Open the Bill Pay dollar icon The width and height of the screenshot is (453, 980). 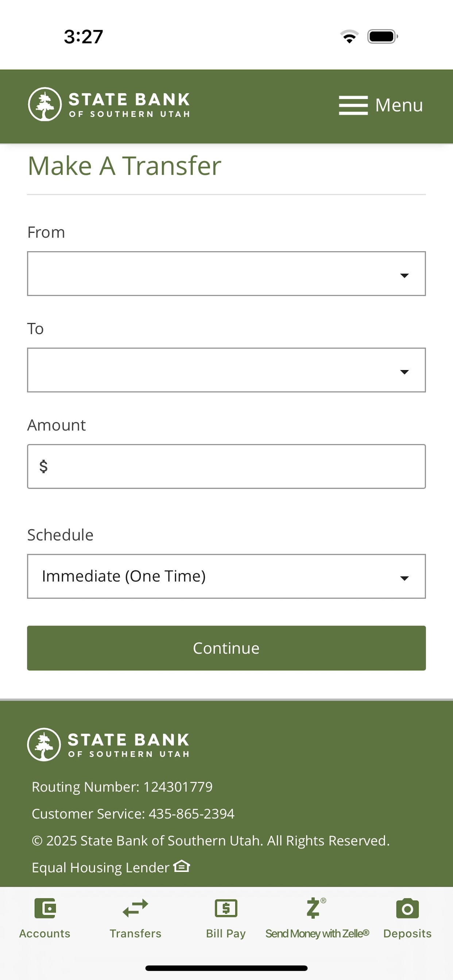coord(226,909)
